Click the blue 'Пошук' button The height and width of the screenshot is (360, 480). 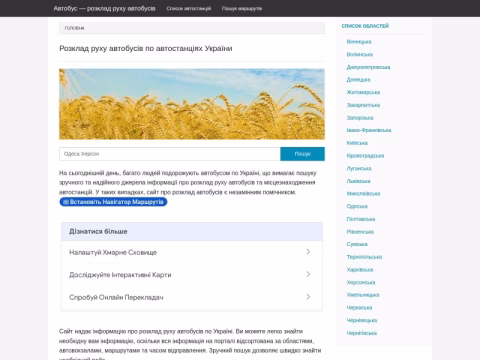pos(302,154)
